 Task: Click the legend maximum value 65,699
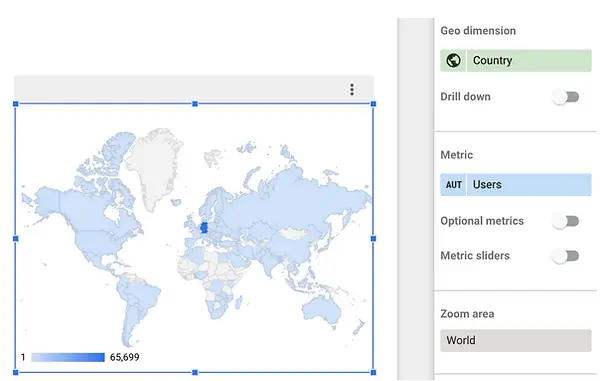click(x=124, y=357)
